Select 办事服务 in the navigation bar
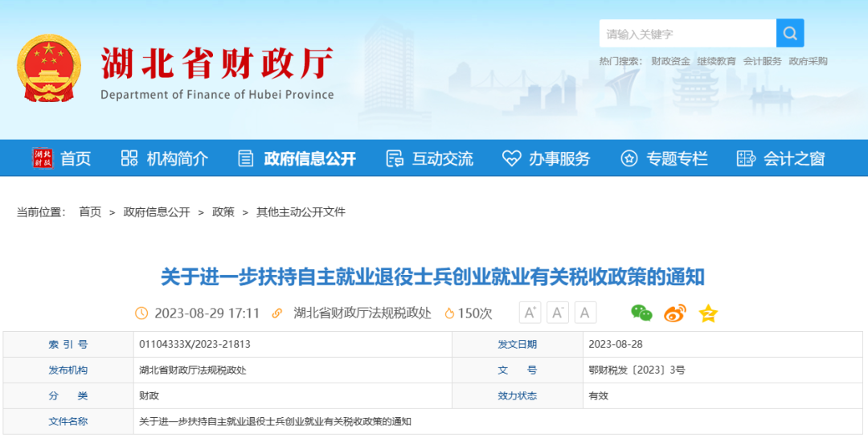Viewport: 868px width, 438px height. 547,158
